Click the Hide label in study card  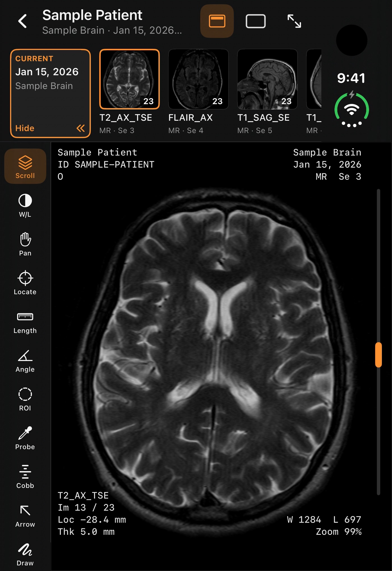tap(25, 128)
